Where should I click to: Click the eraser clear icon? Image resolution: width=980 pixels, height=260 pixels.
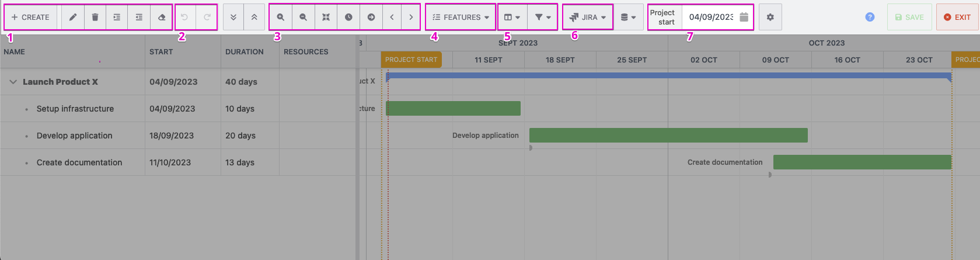click(162, 18)
